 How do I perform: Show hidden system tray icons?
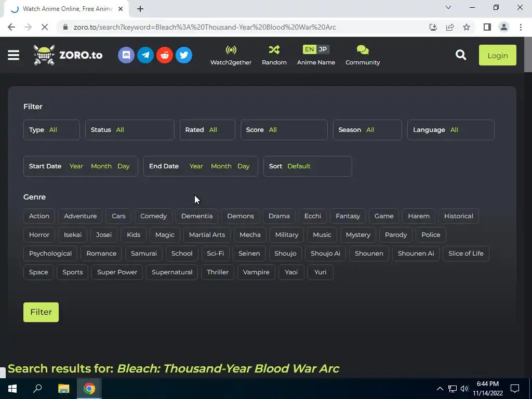coord(440,389)
